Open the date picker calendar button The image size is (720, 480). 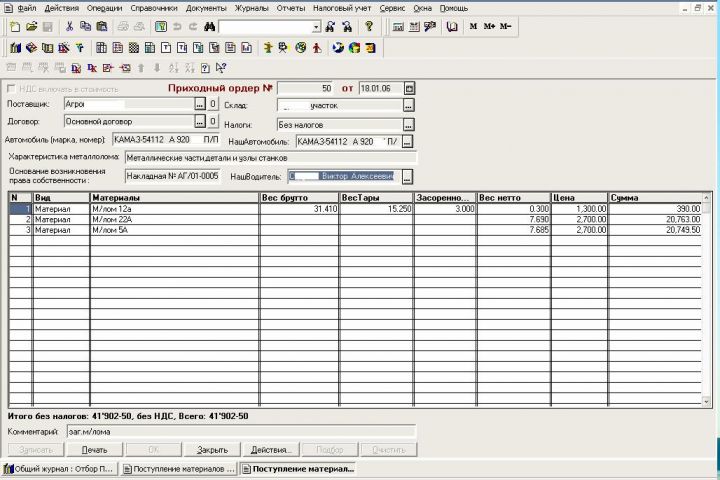409,88
